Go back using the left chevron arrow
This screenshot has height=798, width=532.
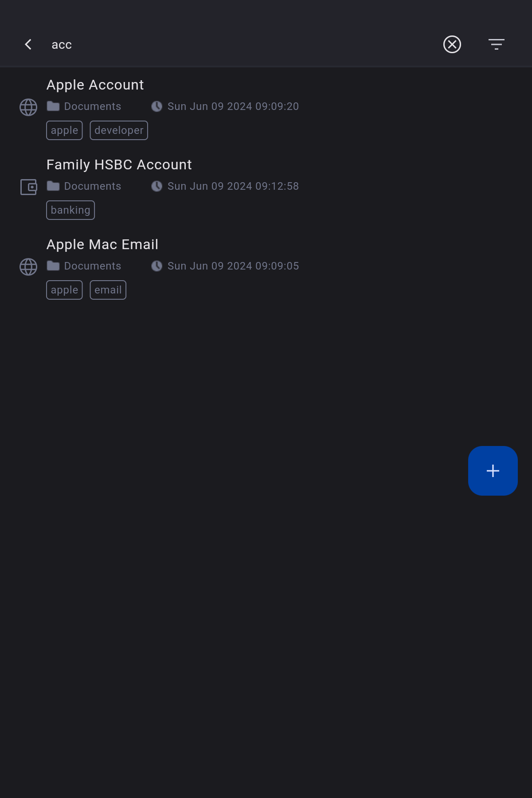click(x=28, y=44)
